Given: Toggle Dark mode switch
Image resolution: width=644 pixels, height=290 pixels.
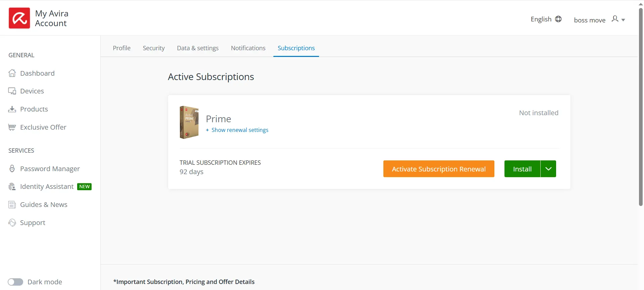Looking at the screenshot, I should tap(15, 282).
